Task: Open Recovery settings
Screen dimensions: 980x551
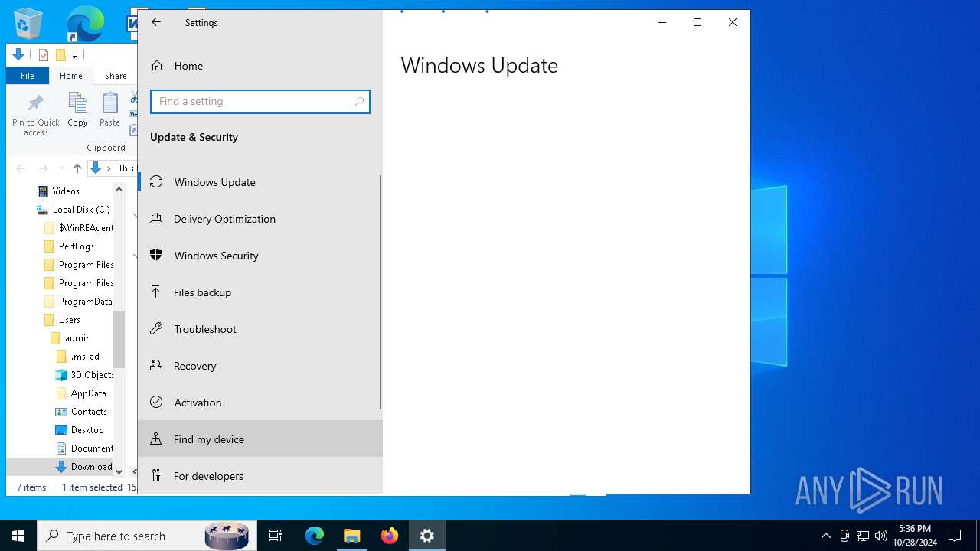Action: 260,366
